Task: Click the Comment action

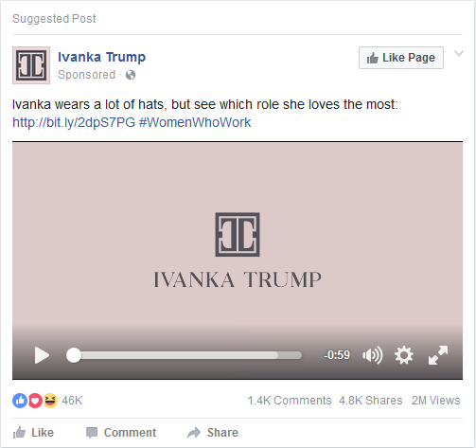Action: [x=121, y=433]
